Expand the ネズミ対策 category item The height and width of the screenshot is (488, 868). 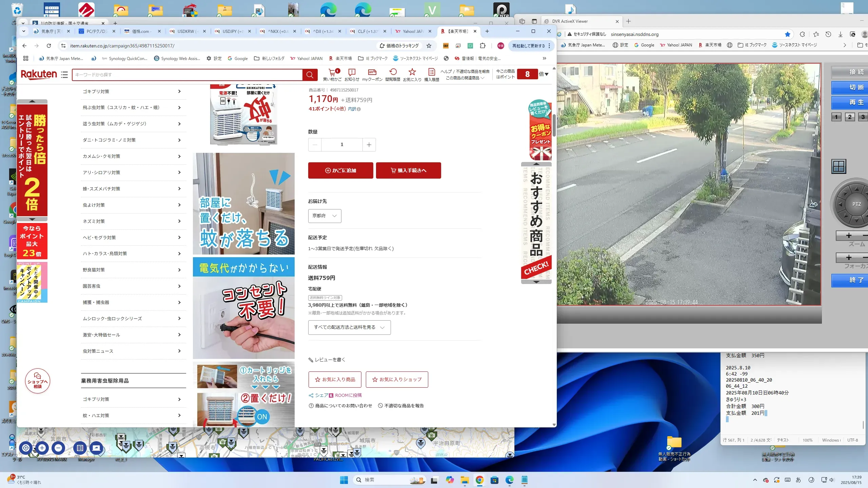pyautogui.click(x=132, y=221)
